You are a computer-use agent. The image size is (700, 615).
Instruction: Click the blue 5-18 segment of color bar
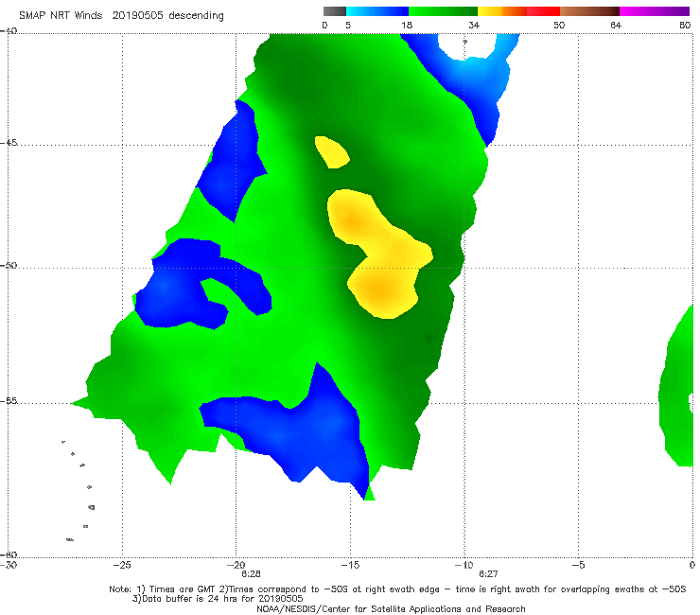point(377,11)
